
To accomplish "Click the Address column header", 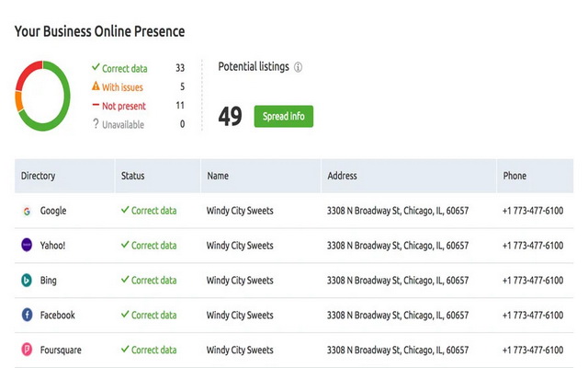I will click(x=342, y=176).
